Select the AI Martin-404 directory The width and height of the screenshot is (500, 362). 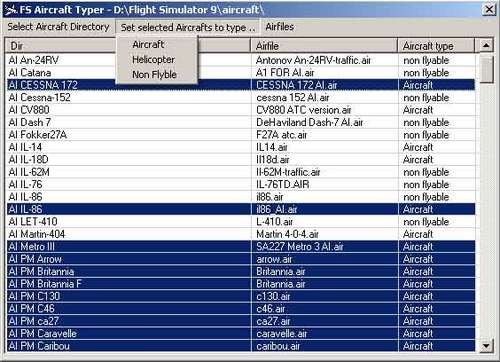pyautogui.click(x=37, y=234)
